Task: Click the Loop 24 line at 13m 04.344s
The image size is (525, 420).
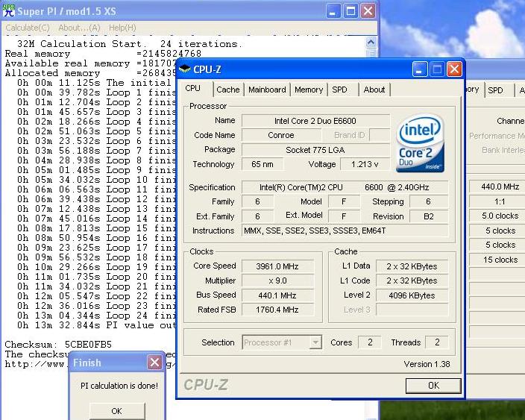Action: coord(96,316)
